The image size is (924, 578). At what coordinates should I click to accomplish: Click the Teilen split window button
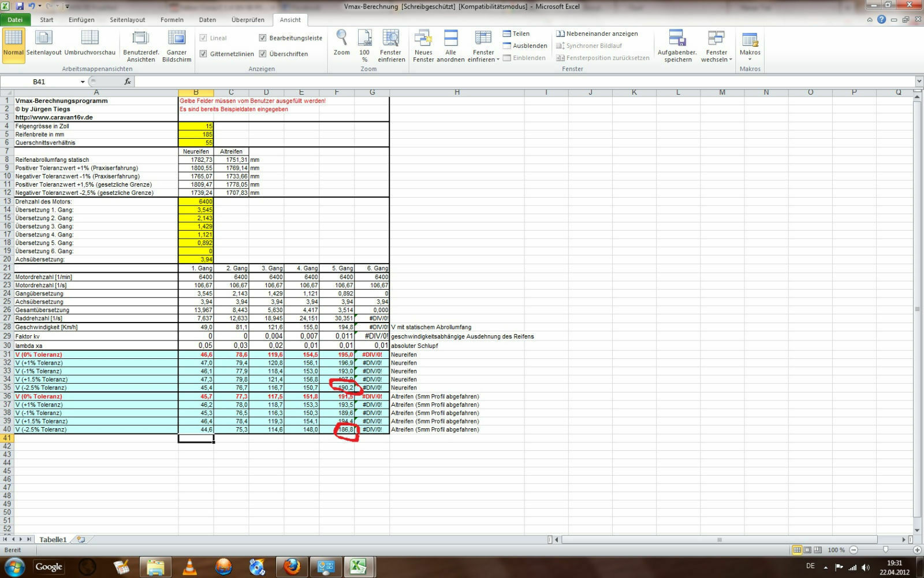(516, 34)
